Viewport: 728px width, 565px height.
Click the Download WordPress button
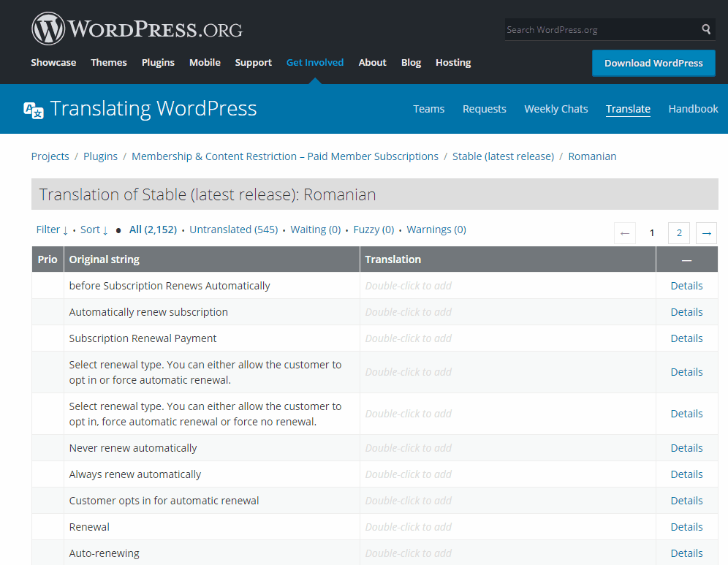pyautogui.click(x=653, y=63)
